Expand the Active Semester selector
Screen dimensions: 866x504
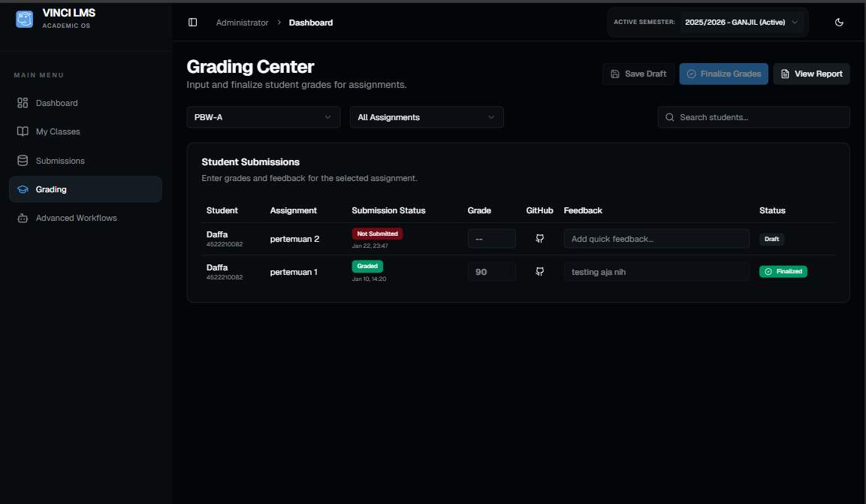tap(741, 23)
